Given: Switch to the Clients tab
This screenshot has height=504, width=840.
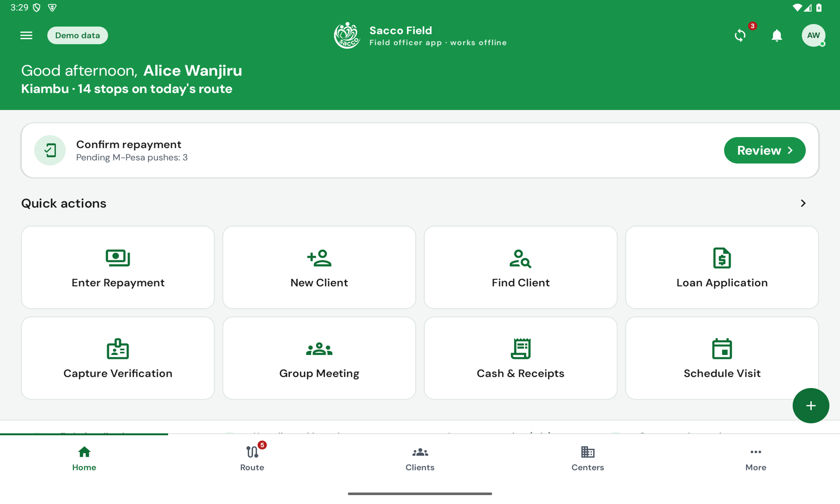Looking at the screenshot, I should pyautogui.click(x=420, y=458).
